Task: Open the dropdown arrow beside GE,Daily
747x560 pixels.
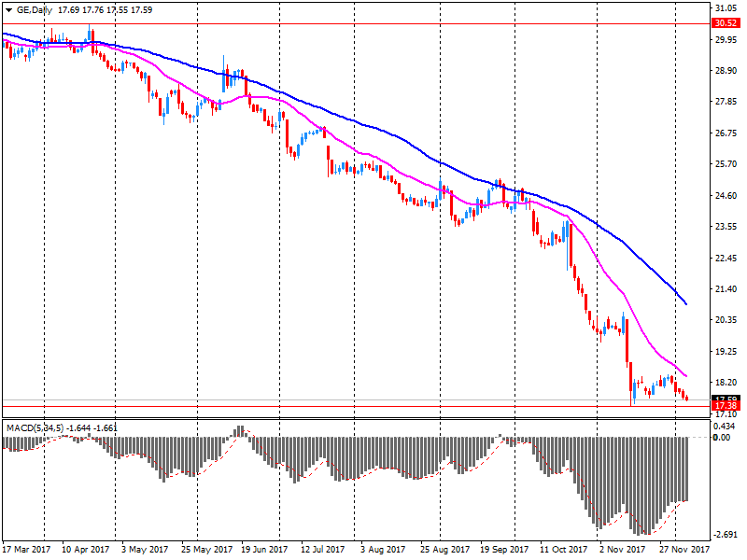Action: point(8,10)
